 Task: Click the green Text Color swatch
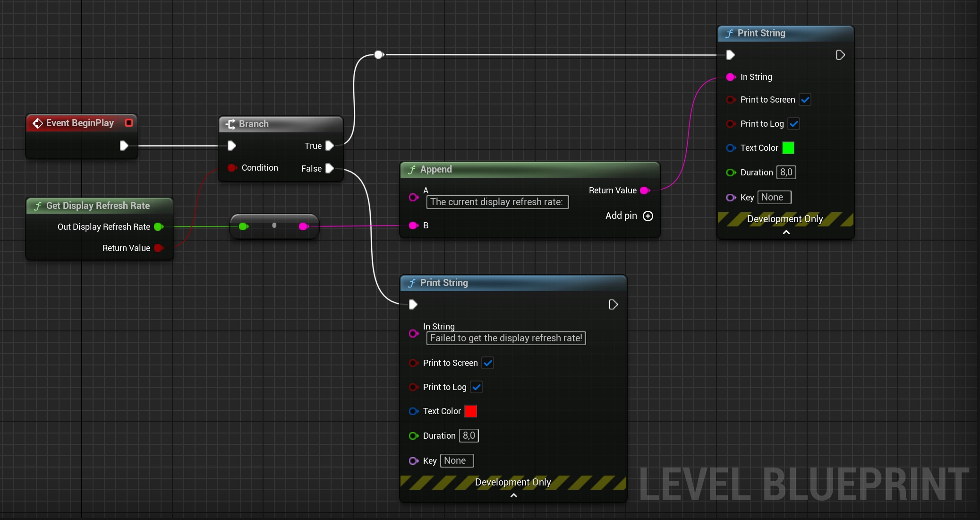(x=788, y=148)
